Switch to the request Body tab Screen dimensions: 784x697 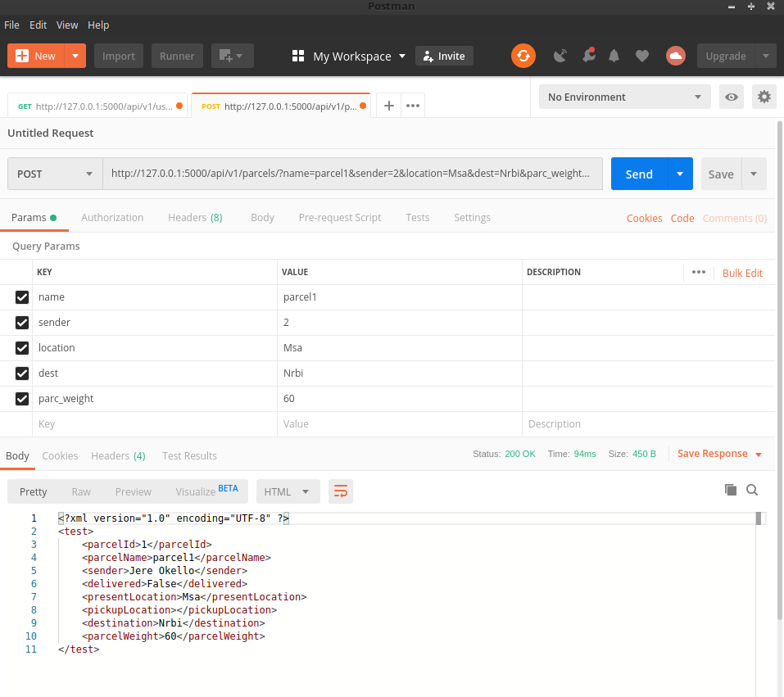[x=262, y=218]
